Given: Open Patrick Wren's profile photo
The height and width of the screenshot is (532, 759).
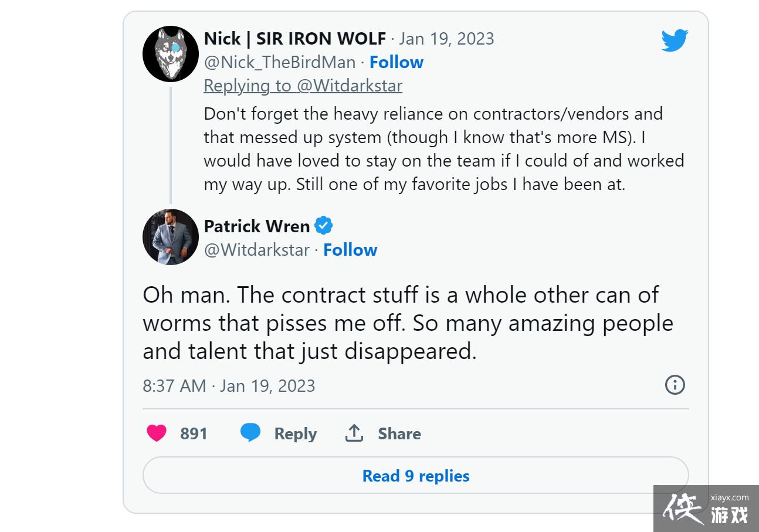Looking at the screenshot, I should [171, 237].
